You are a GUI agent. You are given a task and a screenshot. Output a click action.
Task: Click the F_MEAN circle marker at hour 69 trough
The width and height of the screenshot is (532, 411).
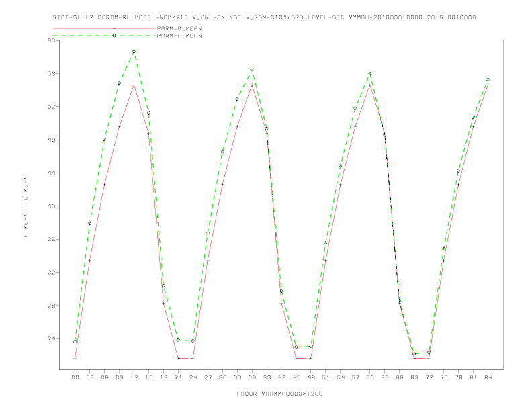(414, 354)
